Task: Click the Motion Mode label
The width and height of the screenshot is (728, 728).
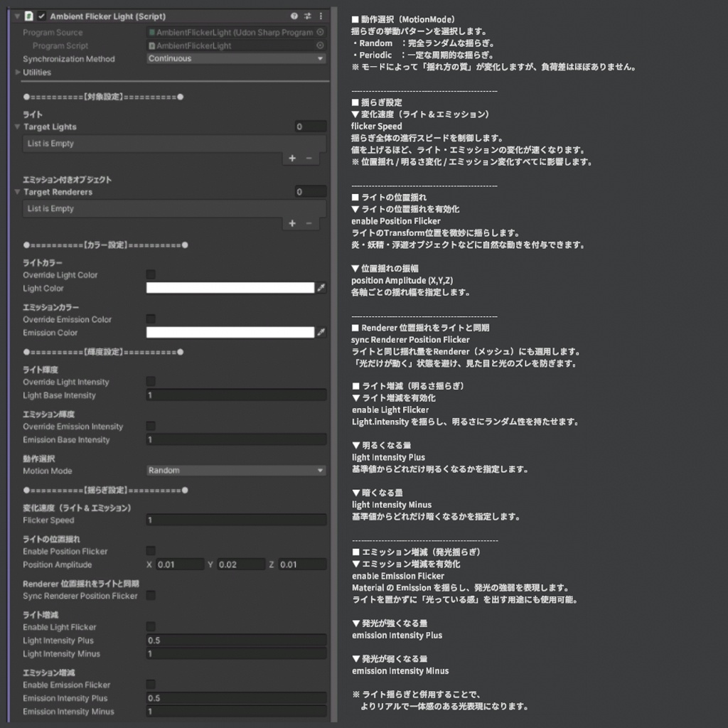Action: (48, 471)
